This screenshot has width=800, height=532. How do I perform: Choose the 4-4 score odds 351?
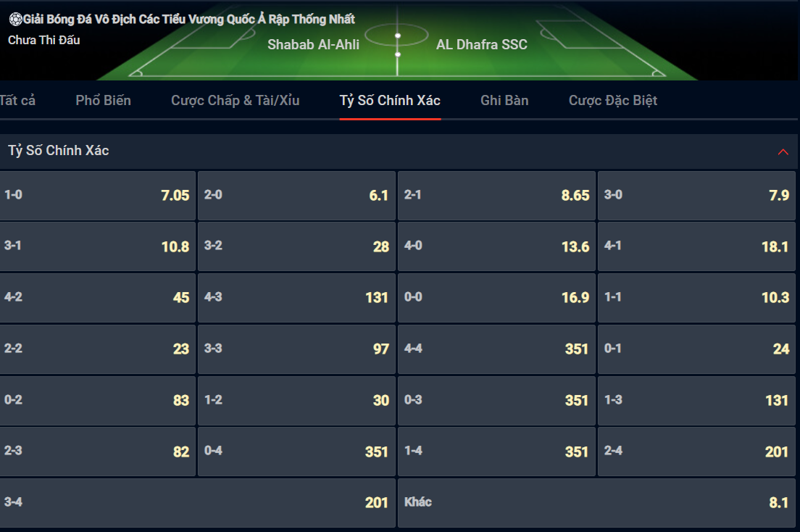[x=496, y=349]
